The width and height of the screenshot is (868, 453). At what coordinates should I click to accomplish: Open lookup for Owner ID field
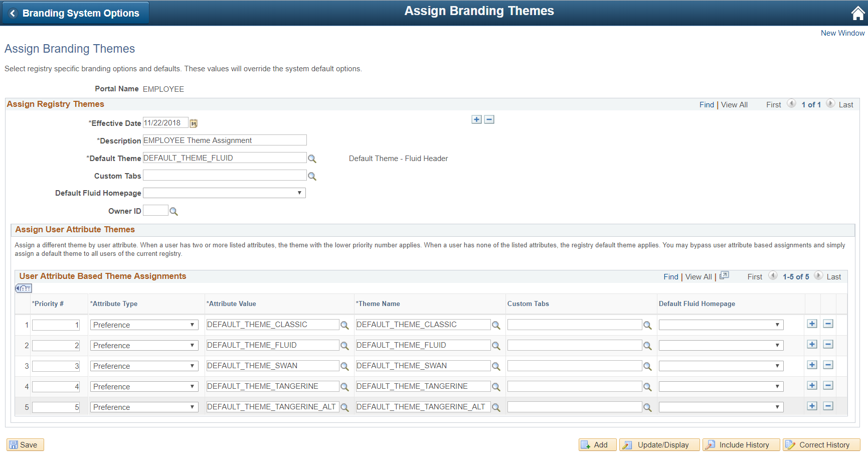[173, 212]
